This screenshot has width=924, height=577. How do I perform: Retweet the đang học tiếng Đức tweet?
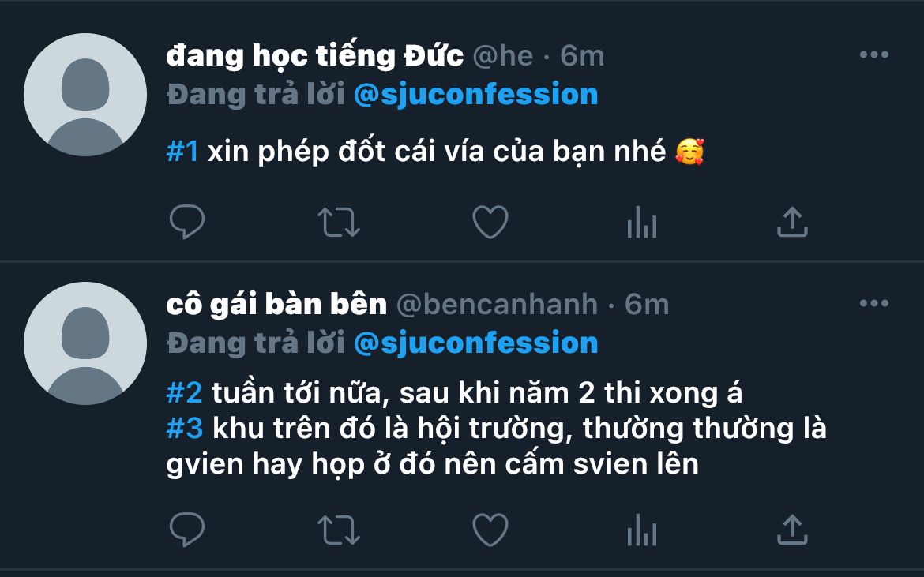click(x=339, y=222)
